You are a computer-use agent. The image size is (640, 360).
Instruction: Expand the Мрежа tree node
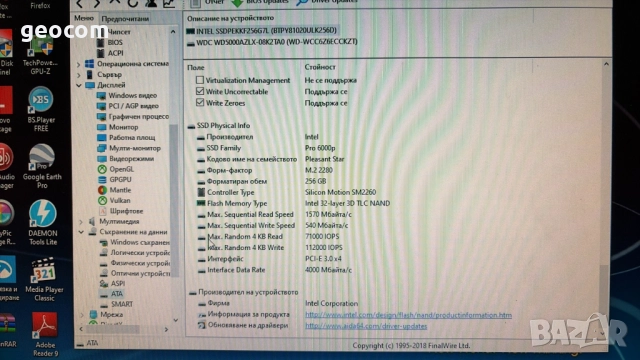82,315
